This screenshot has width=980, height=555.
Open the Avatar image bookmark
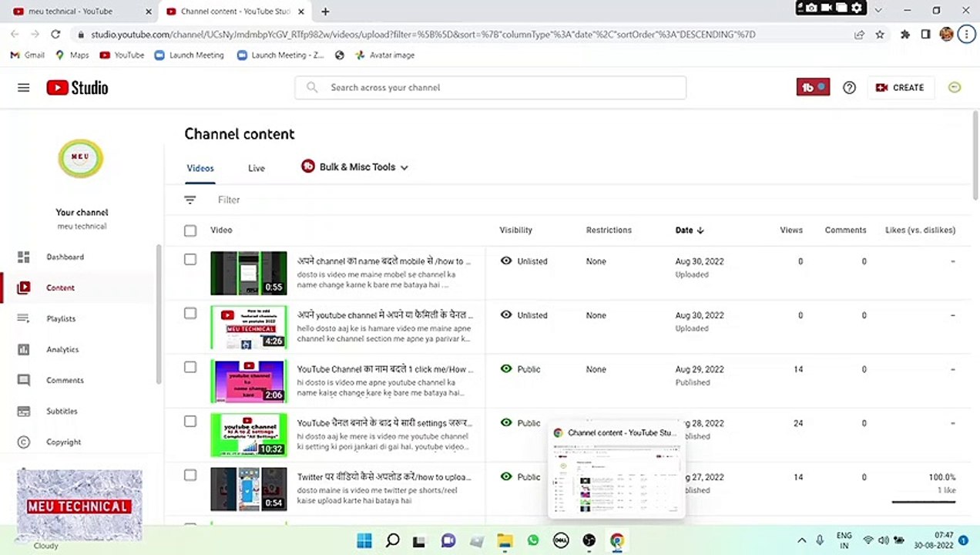384,55
